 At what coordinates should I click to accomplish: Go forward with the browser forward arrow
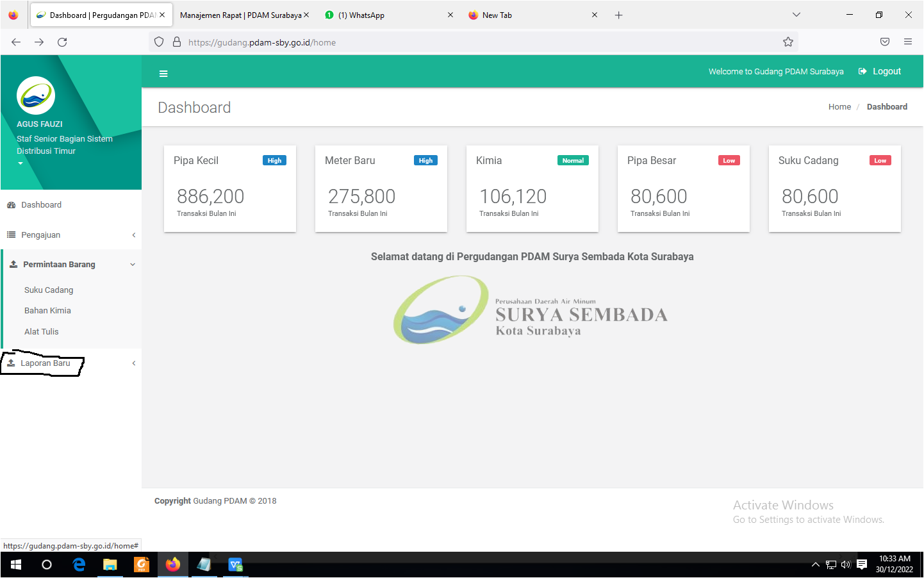[39, 42]
